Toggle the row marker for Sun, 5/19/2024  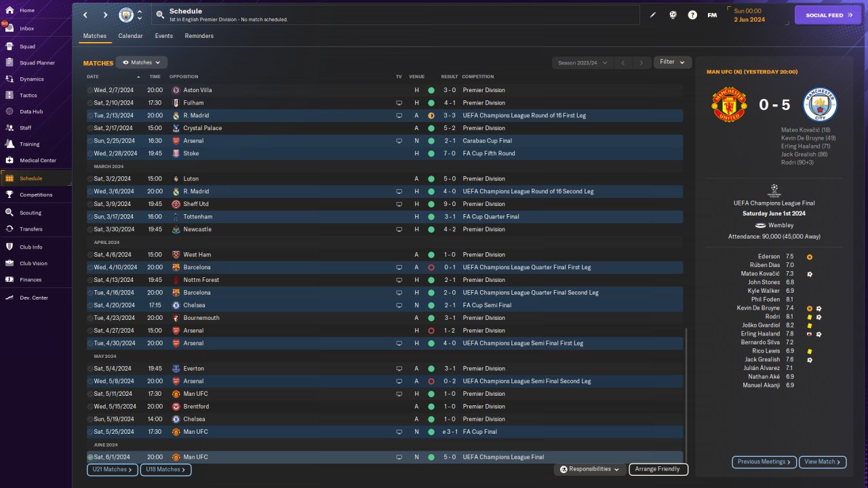90,420
